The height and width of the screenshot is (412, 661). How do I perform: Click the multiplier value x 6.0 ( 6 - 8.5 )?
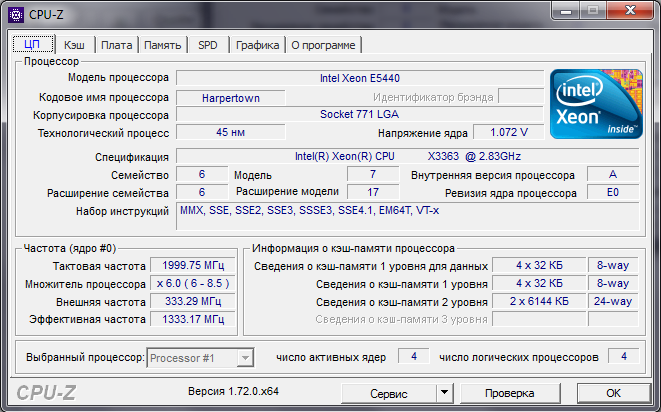point(193,283)
